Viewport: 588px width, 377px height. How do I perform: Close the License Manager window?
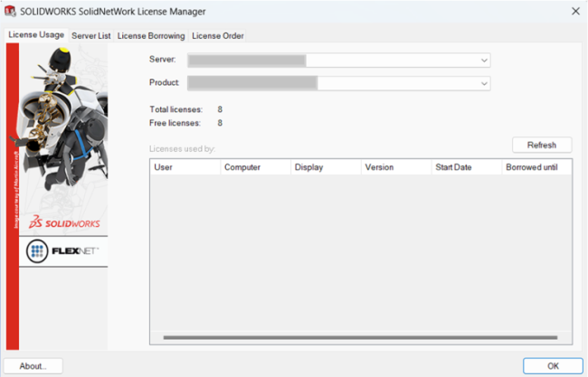(575, 11)
